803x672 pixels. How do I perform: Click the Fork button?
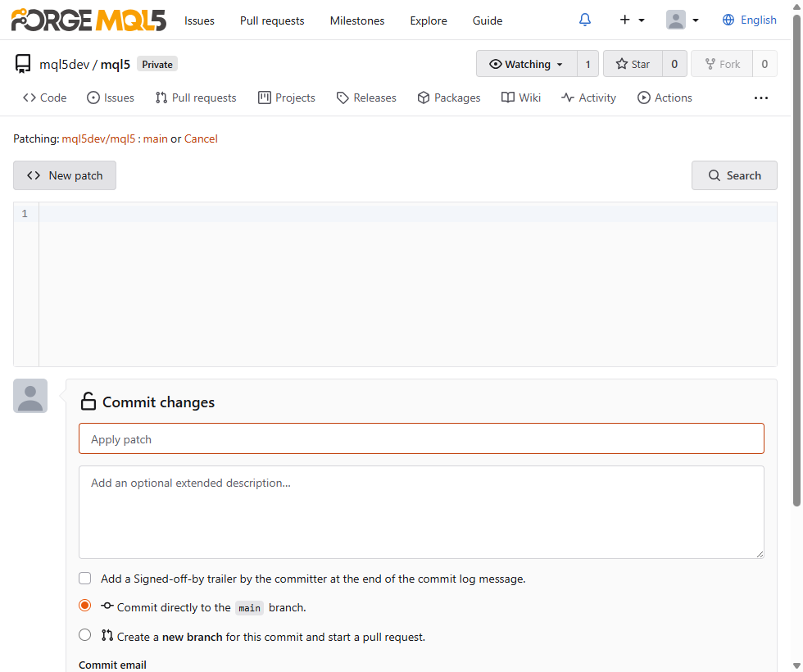(722, 64)
